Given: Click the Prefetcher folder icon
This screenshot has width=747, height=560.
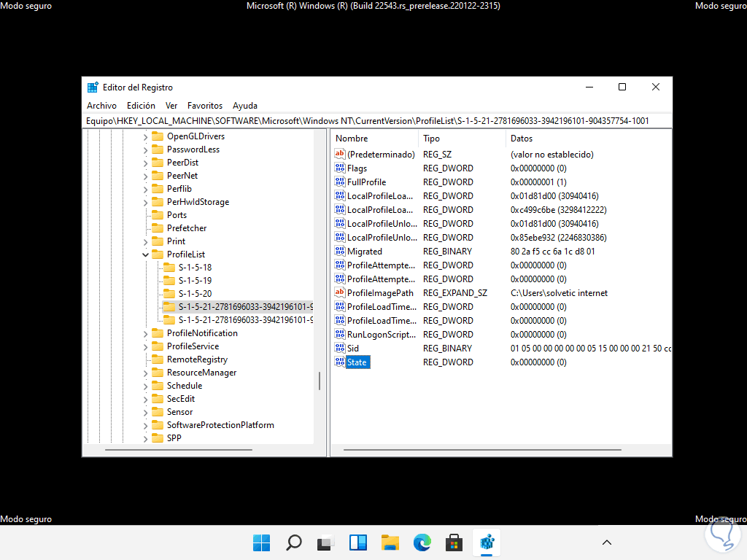Looking at the screenshot, I should [x=158, y=228].
